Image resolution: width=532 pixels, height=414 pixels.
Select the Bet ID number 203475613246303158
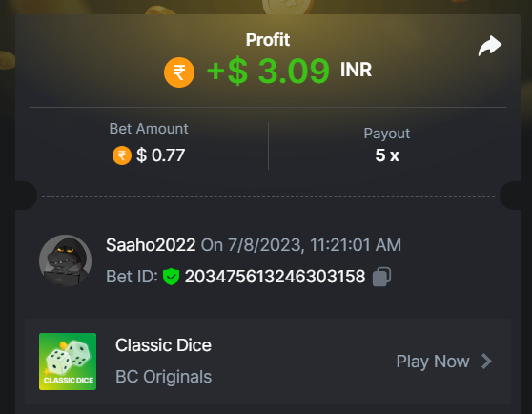point(276,277)
